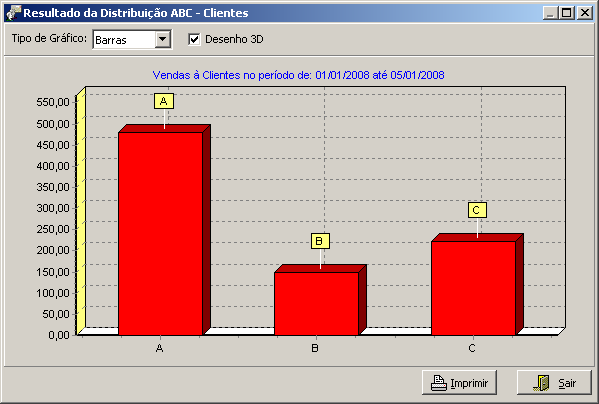Minimize the Resultado da Distribuição window
Viewport: 599px width, 404px height.
tap(550, 13)
